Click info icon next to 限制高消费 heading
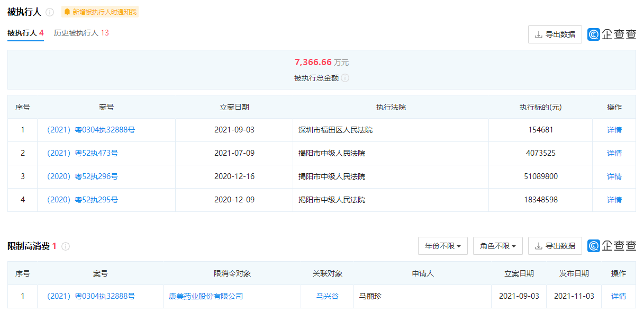 click(66, 246)
